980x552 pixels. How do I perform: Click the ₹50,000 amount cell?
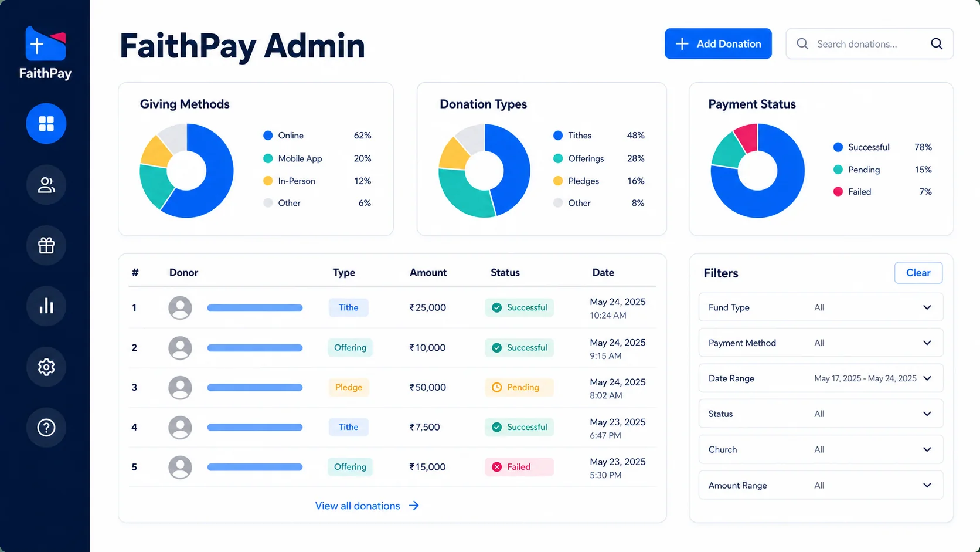427,387
